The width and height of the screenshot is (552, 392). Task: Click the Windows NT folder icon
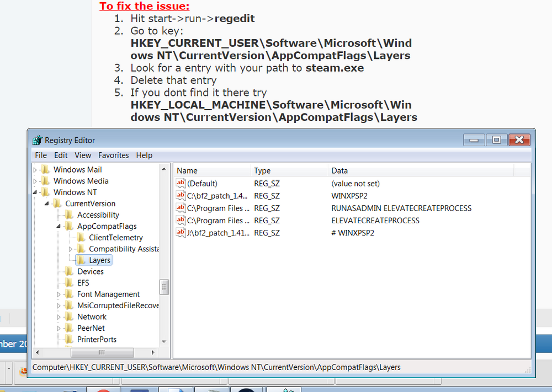point(45,192)
